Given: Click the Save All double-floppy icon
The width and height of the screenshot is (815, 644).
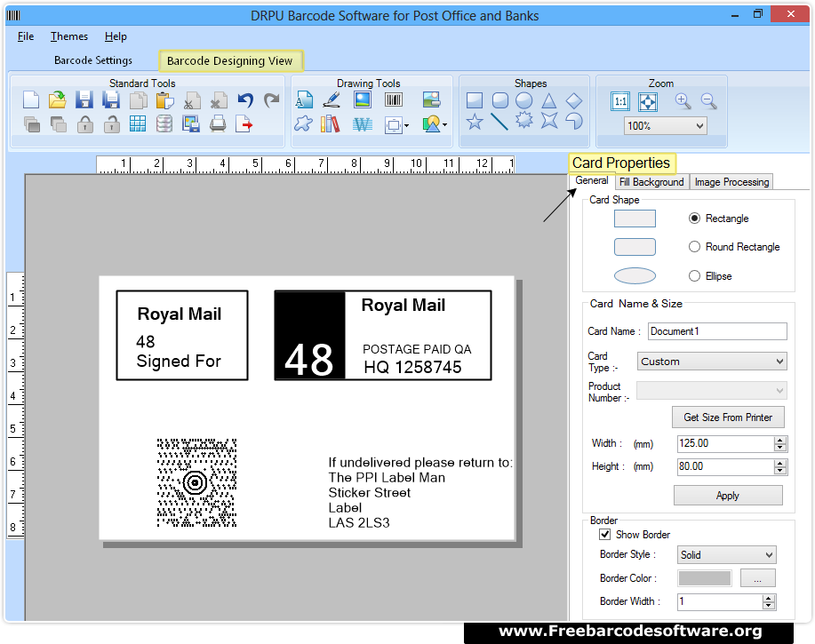Looking at the screenshot, I should 111,99.
